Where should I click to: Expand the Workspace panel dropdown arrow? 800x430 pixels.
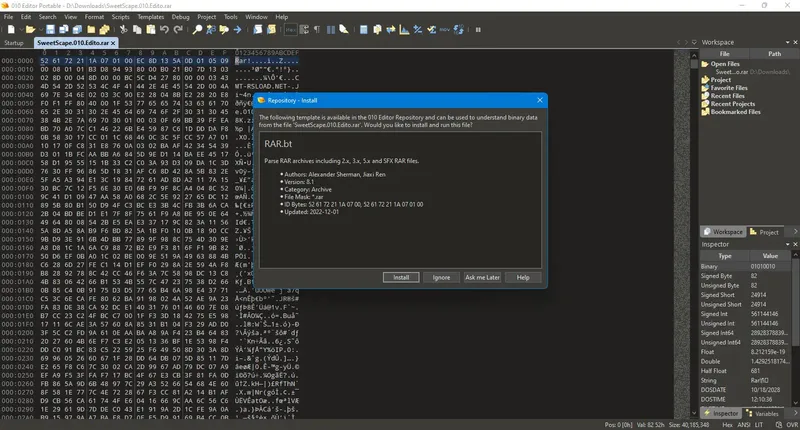pos(787,42)
